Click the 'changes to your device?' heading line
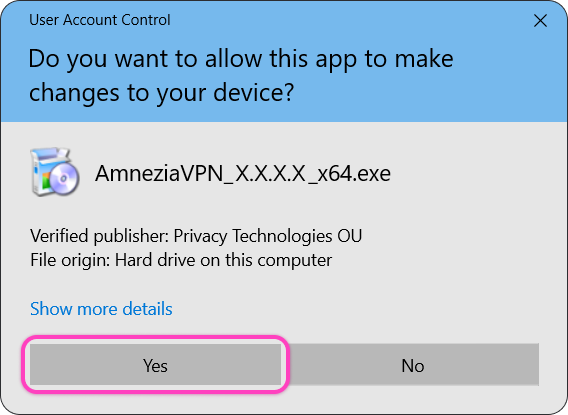Screen dimensions: 568x415 (x=161, y=93)
